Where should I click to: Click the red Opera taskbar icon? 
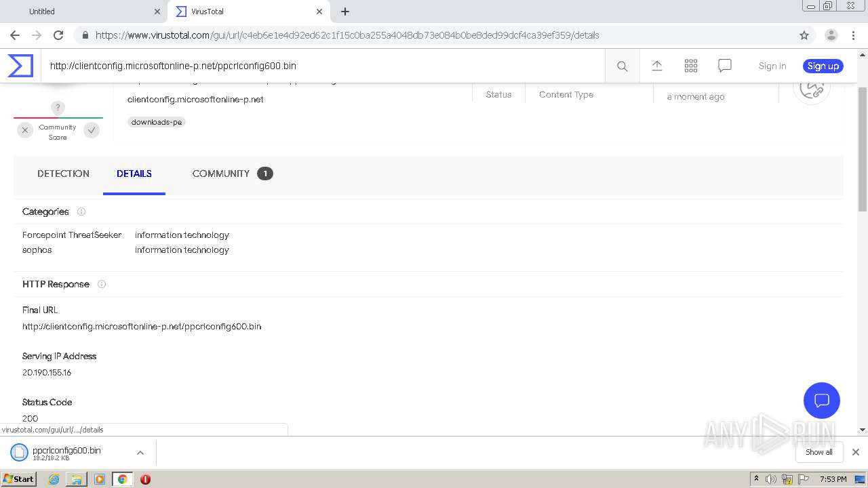[145, 479]
